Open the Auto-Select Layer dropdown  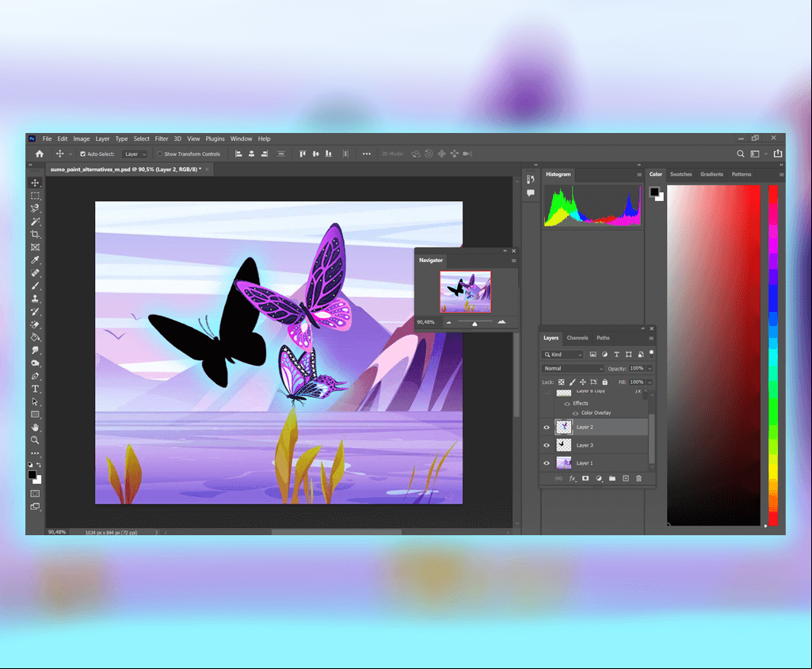[x=135, y=154]
